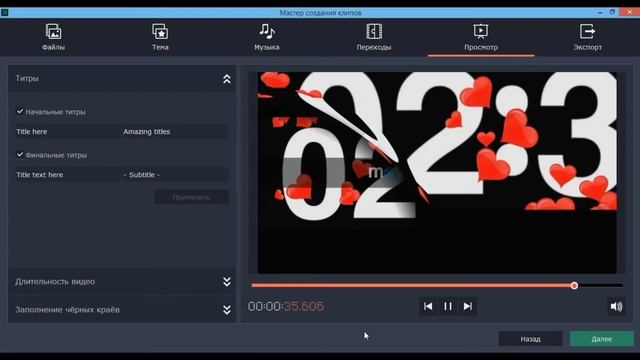This screenshot has height=360, width=640.
Task: Toggle the Финальные титры checkbox
Action: tap(20, 154)
